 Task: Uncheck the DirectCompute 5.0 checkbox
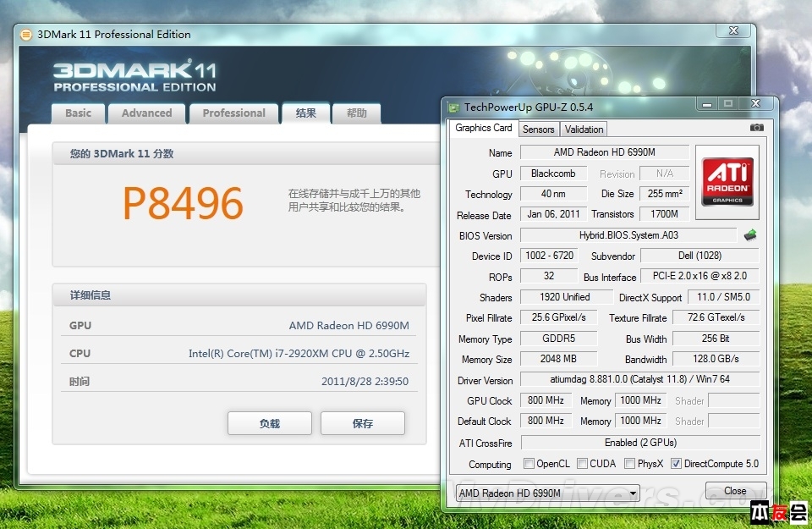tap(676, 464)
